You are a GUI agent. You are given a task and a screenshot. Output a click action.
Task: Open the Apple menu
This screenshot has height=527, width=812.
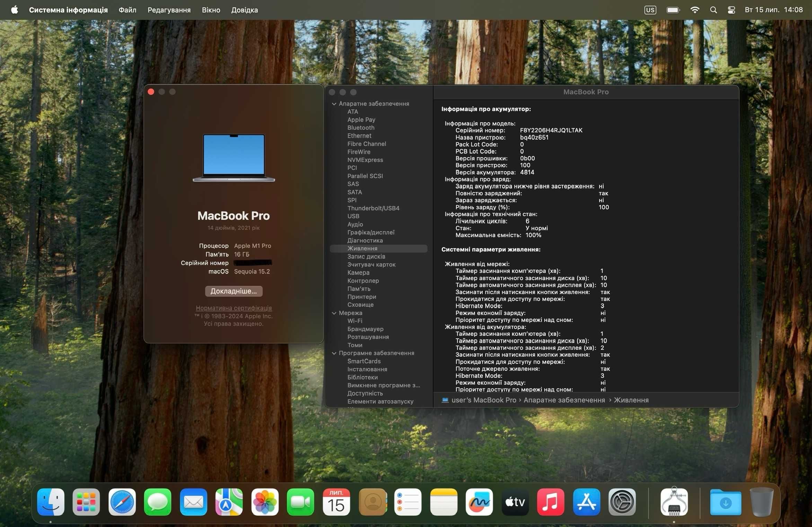click(x=15, y=10)
